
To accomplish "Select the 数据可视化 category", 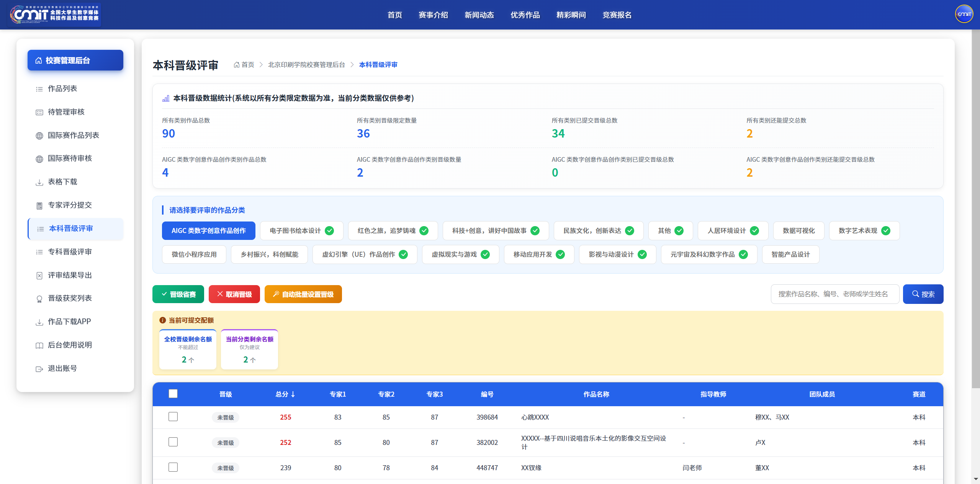I will (798, 231).
